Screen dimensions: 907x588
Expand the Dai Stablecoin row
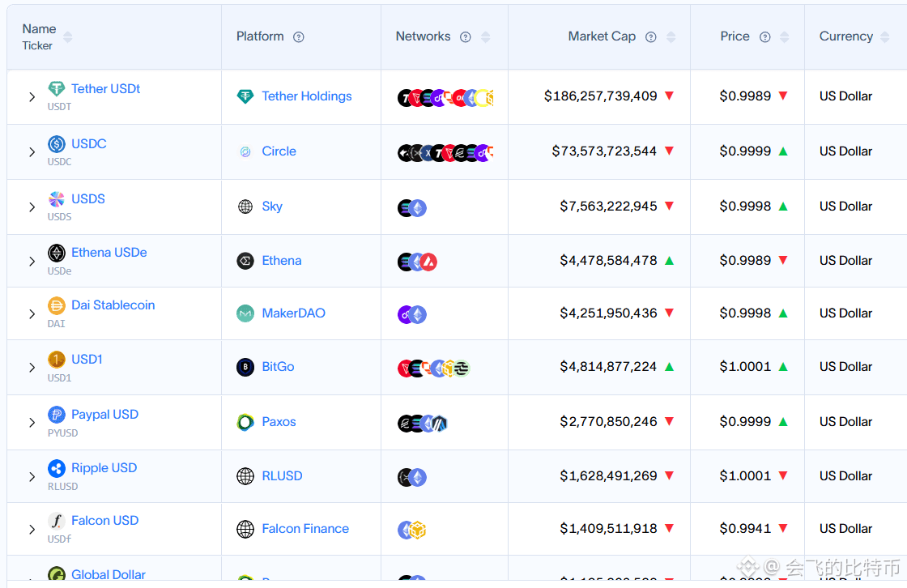(32, 314)
